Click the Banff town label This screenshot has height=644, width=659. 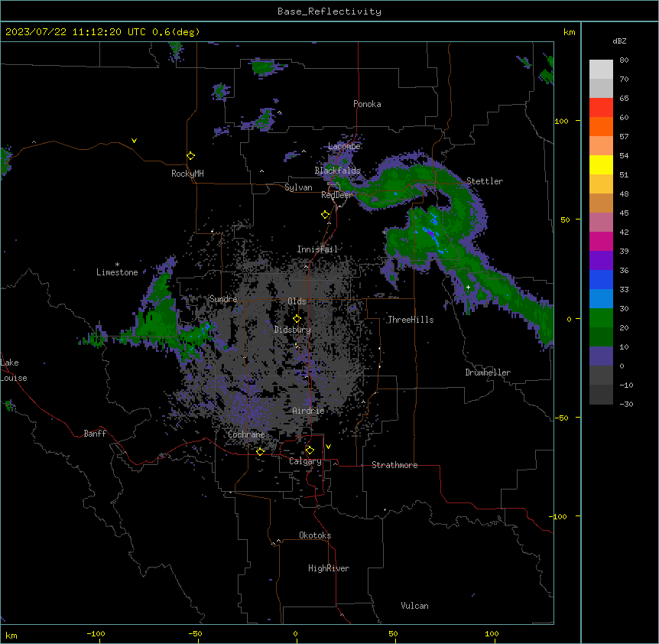[95, 434]
